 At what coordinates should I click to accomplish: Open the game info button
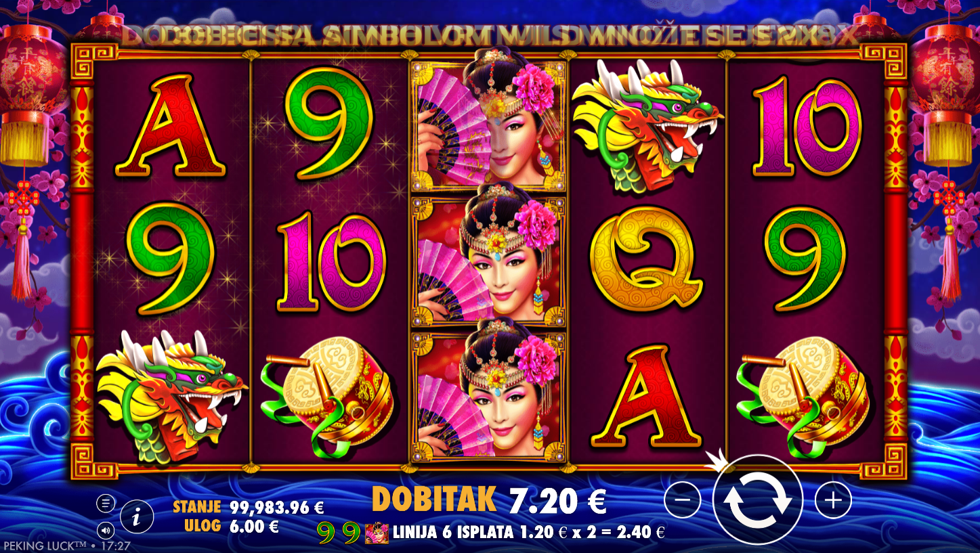point(137,518)
